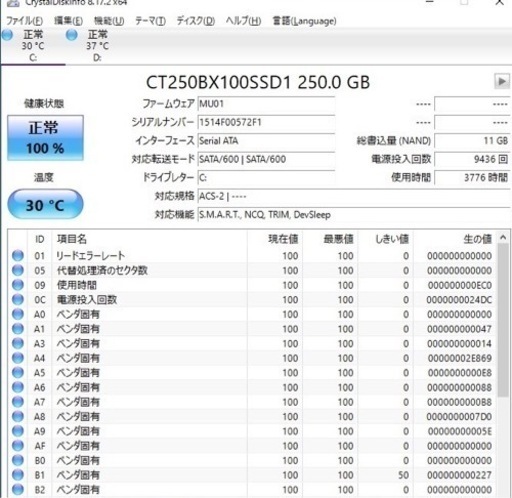Image resolution: width=512 pixels, height=498 pixels.
Task: Select the D: drive tab at 37 °C
Action: 97,46
